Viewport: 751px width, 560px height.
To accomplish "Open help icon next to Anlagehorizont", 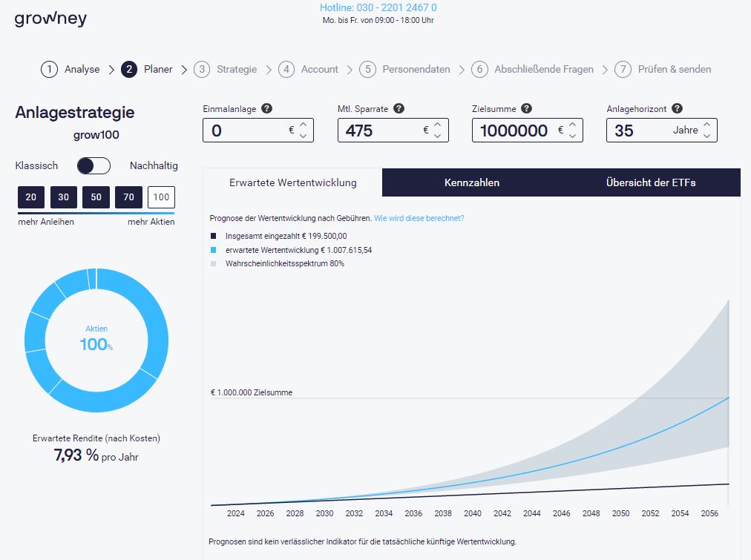I will click(677, 108).
